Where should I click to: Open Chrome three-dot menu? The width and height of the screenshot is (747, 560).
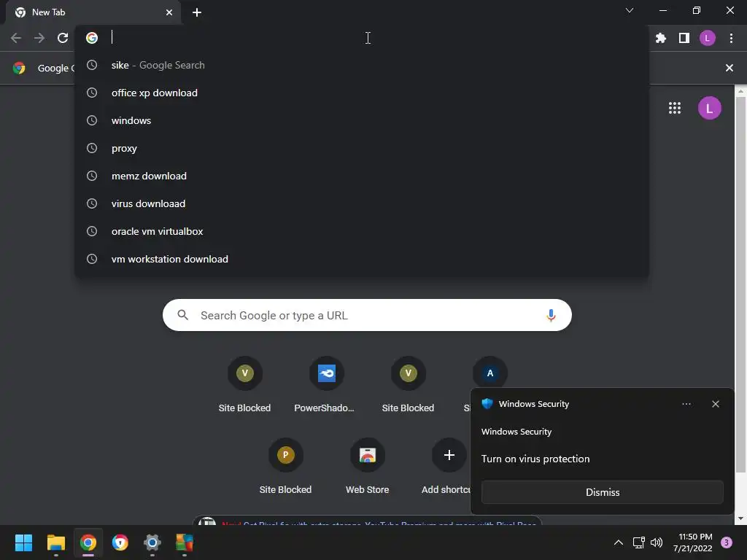(731, 38)
